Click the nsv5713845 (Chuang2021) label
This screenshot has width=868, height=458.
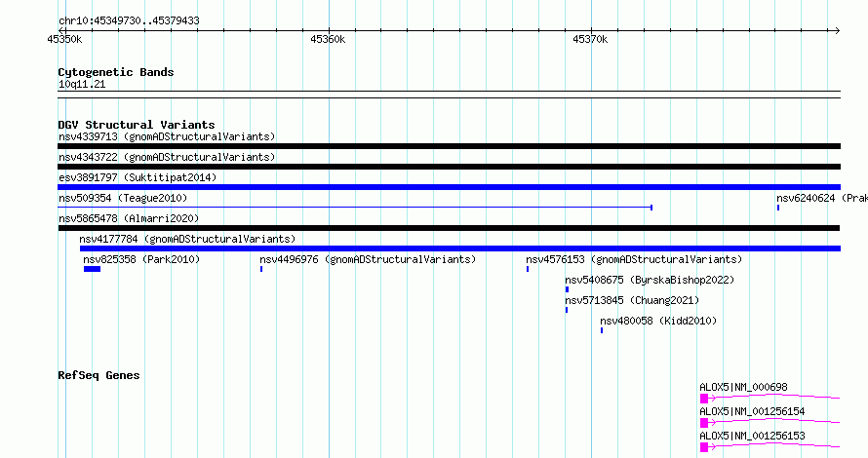click(632, 300)
